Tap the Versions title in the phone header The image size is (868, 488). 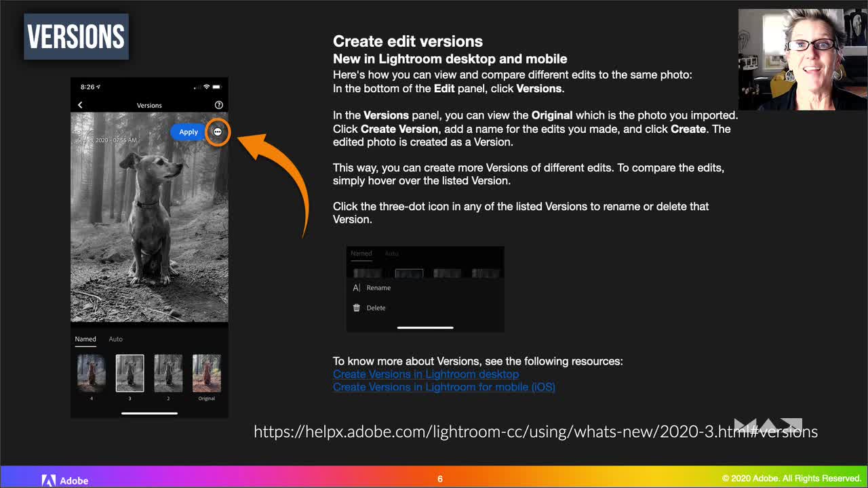[149, 105]
